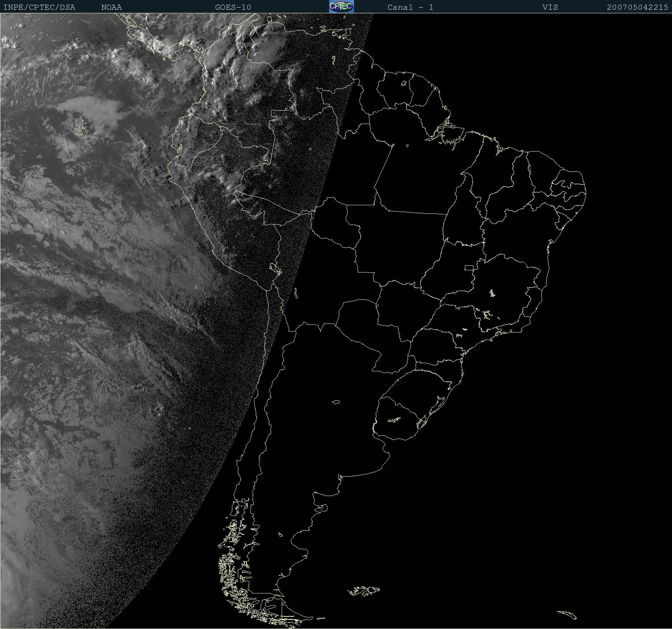Click the 'Canal - 1' channel label
Screen dimensions: 672x629
410,7
